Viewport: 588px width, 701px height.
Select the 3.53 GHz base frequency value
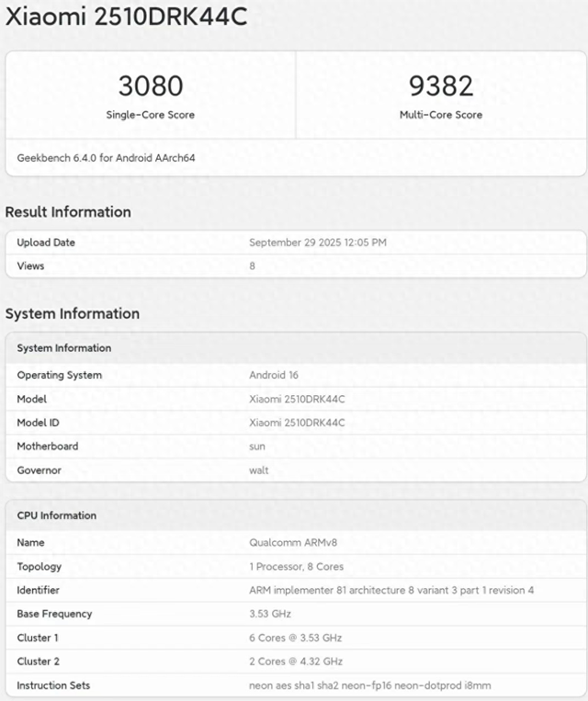point(270,614)
